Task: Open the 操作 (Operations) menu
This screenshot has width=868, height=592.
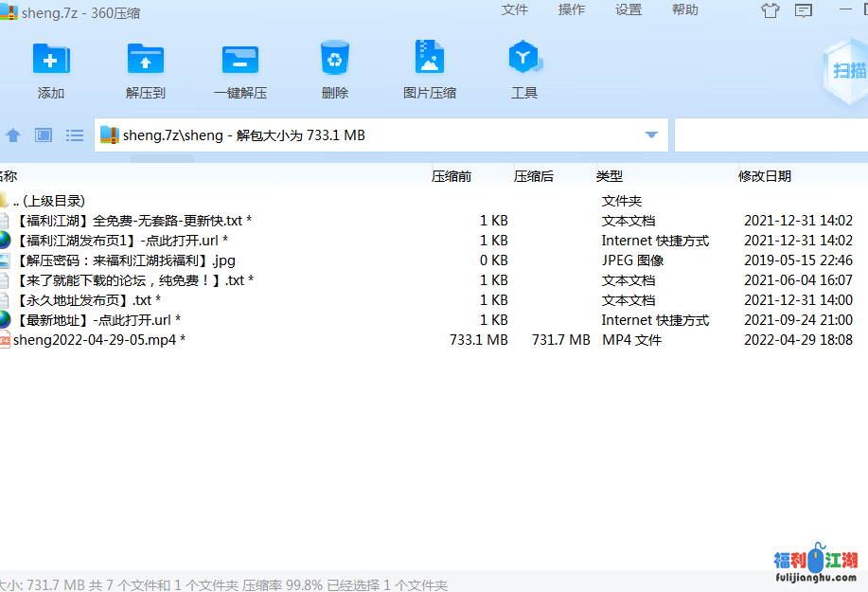Action: point(572,10)
